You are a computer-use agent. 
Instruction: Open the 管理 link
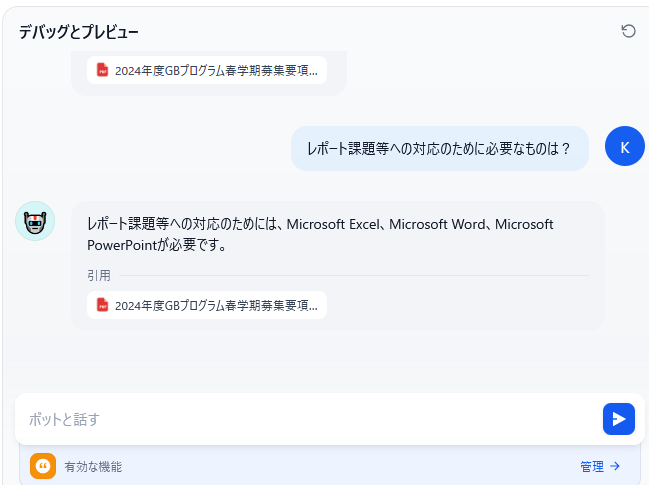tap(592, 466)
